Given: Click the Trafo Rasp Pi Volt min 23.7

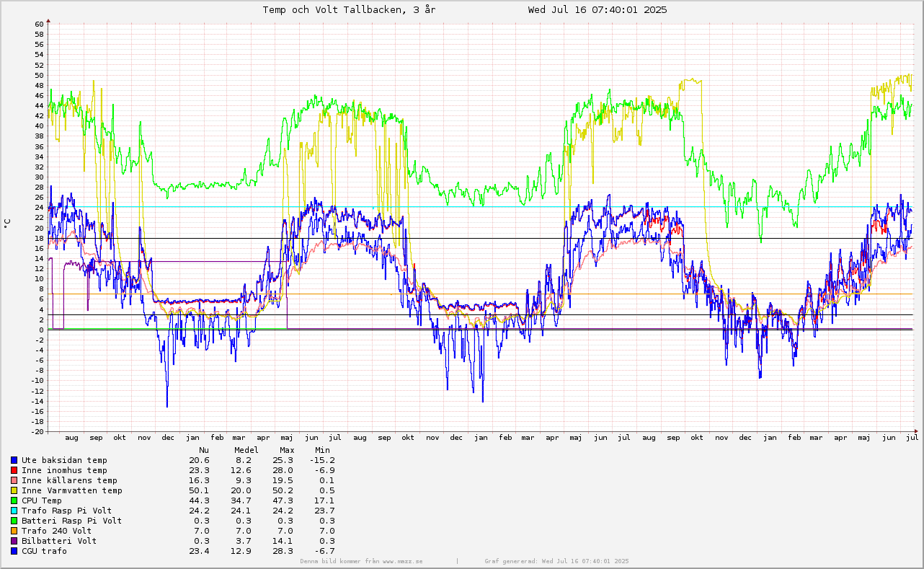Looking at the screenshot, I should click(x=325, y=511).
